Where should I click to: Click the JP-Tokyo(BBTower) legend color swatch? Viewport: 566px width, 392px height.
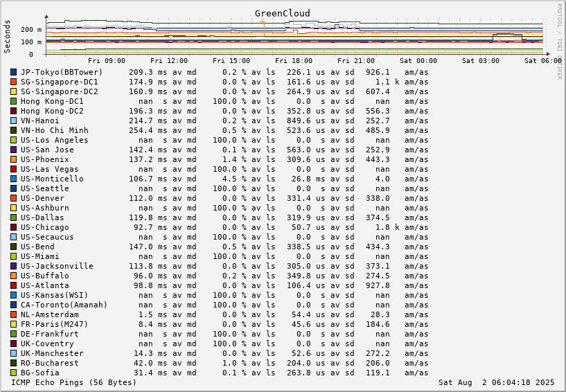(14, 72)
